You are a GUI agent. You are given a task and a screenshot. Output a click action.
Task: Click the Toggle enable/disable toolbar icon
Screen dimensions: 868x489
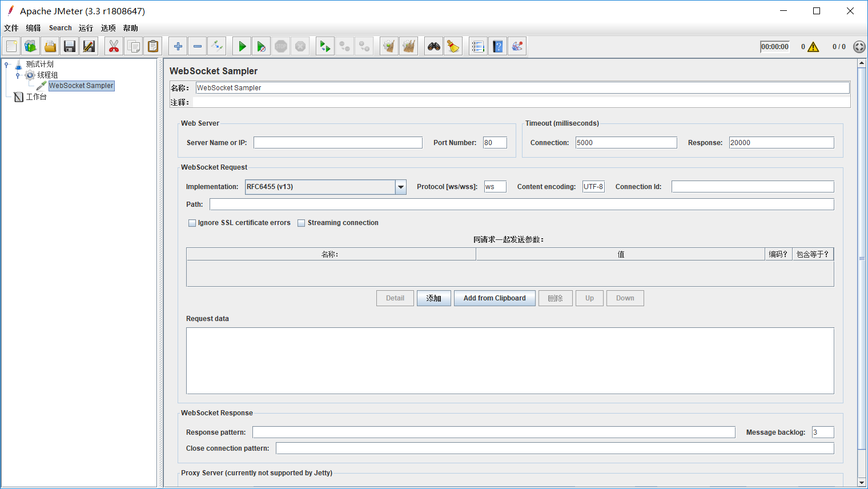point(217,46)
